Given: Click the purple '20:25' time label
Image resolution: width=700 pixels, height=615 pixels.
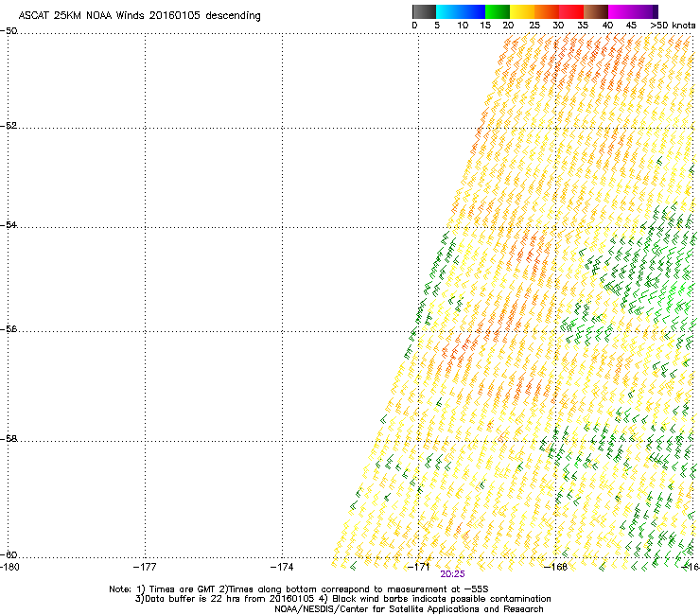Looking at the screenshot, I should [452, 574].
